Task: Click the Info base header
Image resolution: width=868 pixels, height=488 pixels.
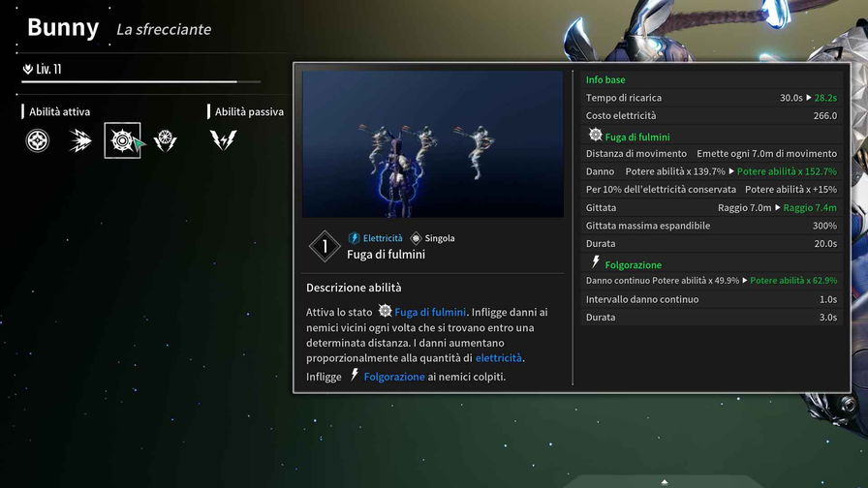Action: tap(604, 79)
